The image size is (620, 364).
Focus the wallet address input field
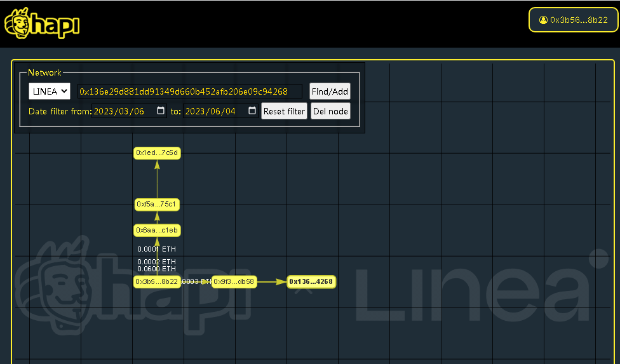tap(190, 91)
